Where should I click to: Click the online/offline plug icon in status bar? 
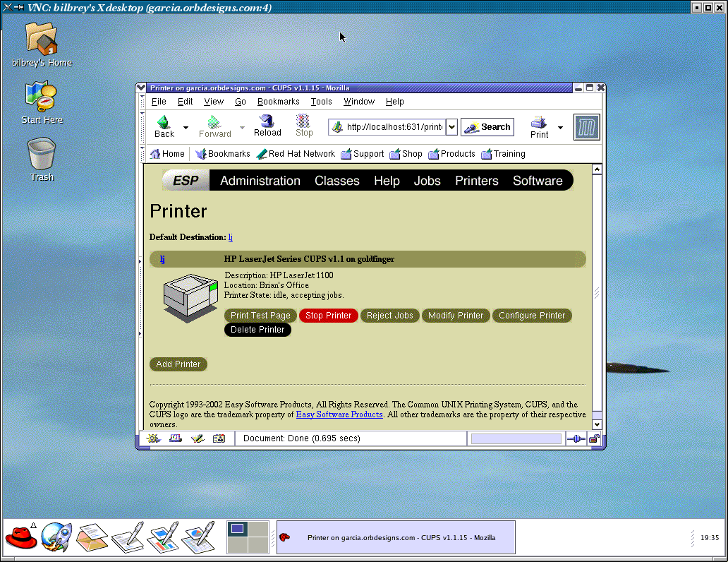(x=576, y=438)
